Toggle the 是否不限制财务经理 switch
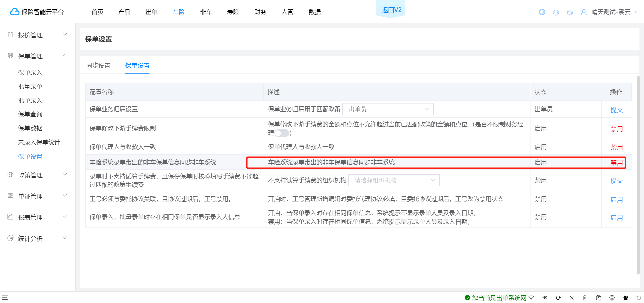Image resolution: width=644 pixels, height=303 pixels. [x=282, y=133]
